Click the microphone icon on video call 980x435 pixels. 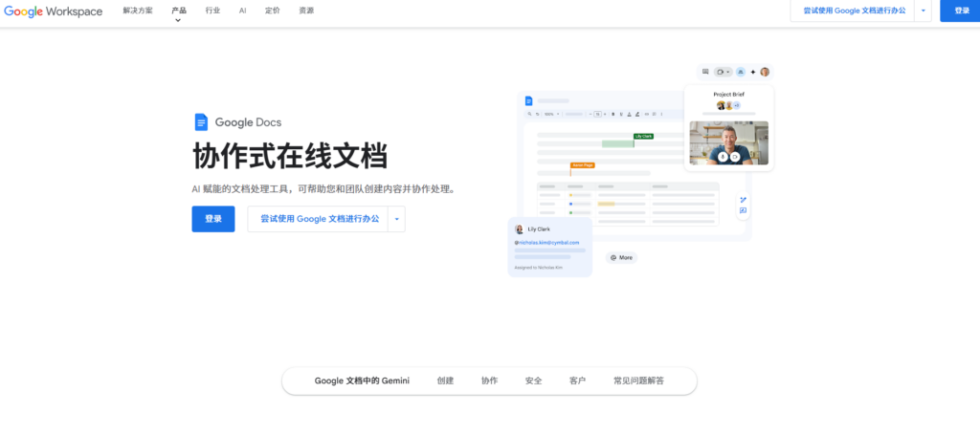(x=724, y=157)
